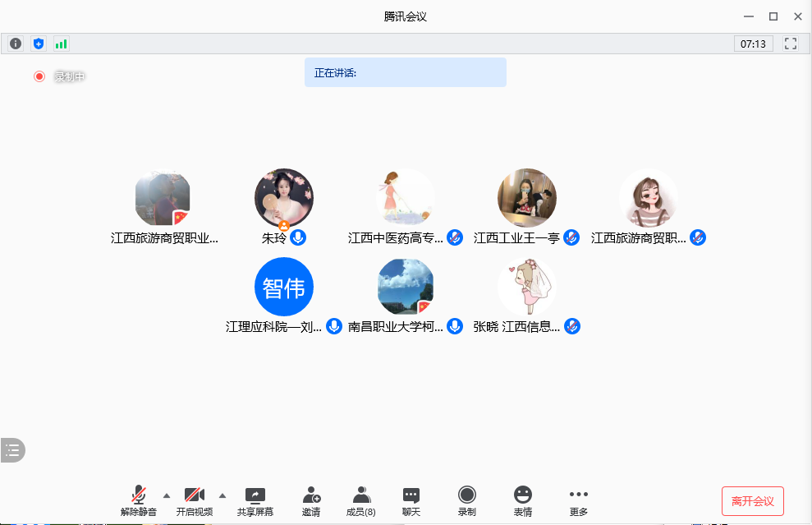This screenshot has width=812, height=525.
Task: Turn on camera with 开启视频
Action: point(195,500)
